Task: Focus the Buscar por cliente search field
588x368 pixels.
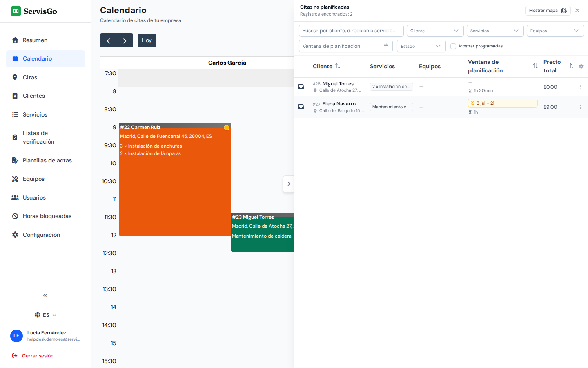Action: [351, 31]
